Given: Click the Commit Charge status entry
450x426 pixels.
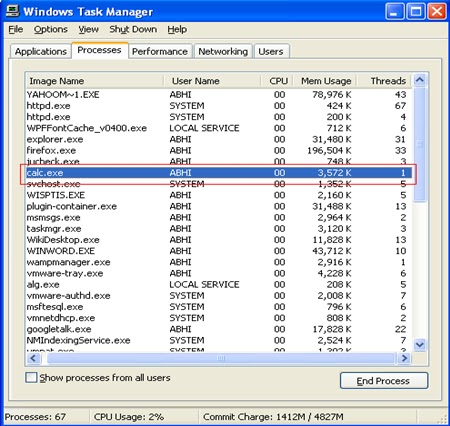Looking at the screenshot, I should click(273, 417).
